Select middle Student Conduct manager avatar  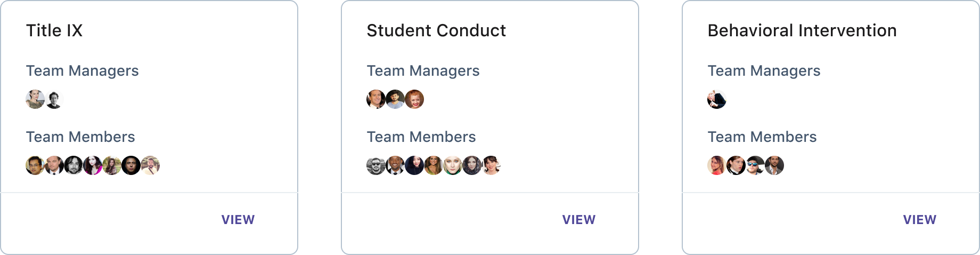pos(395,99)
